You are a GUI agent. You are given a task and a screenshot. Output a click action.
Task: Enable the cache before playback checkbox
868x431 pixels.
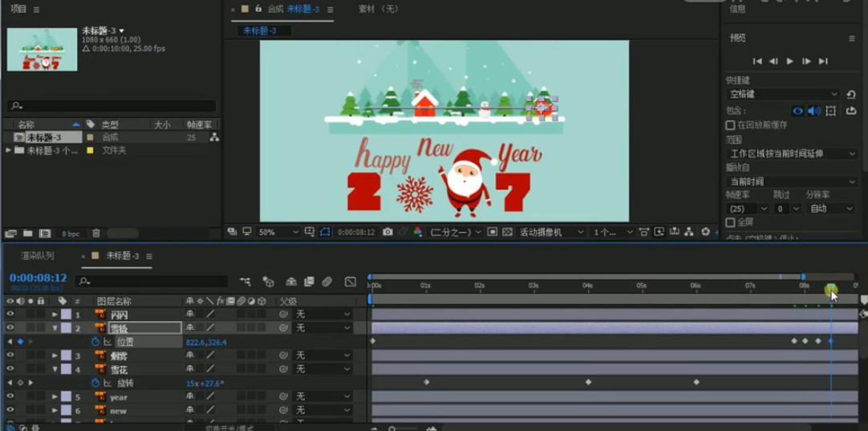tap(730, 125)
